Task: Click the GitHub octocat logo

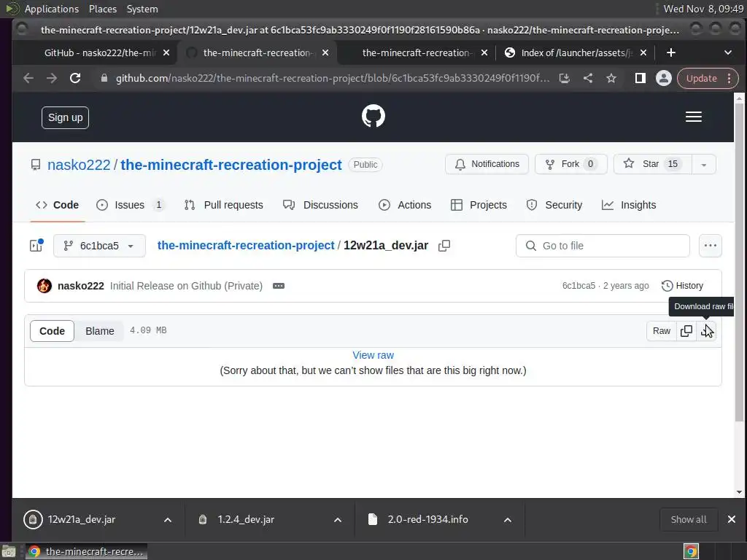Action: coord(373,116)
